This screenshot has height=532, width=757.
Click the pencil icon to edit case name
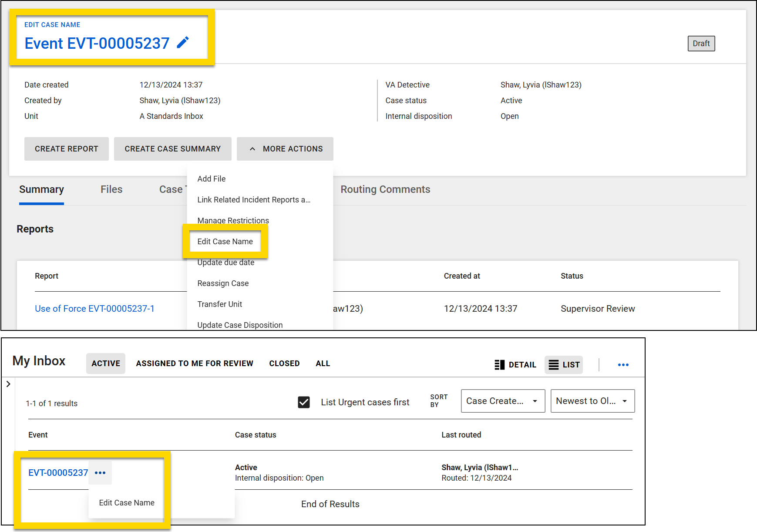pos(183,42)
